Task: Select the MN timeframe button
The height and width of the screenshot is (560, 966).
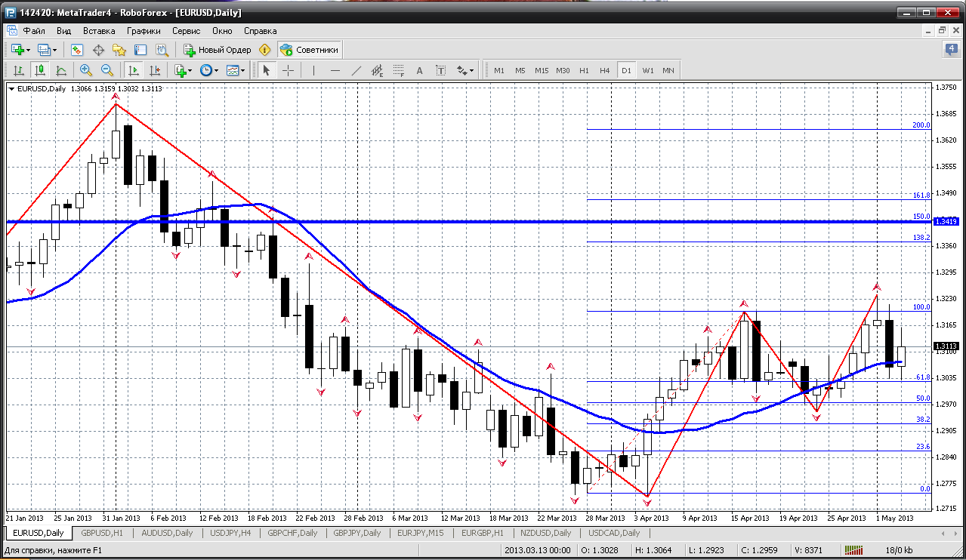Action: (x=668, y=70)
